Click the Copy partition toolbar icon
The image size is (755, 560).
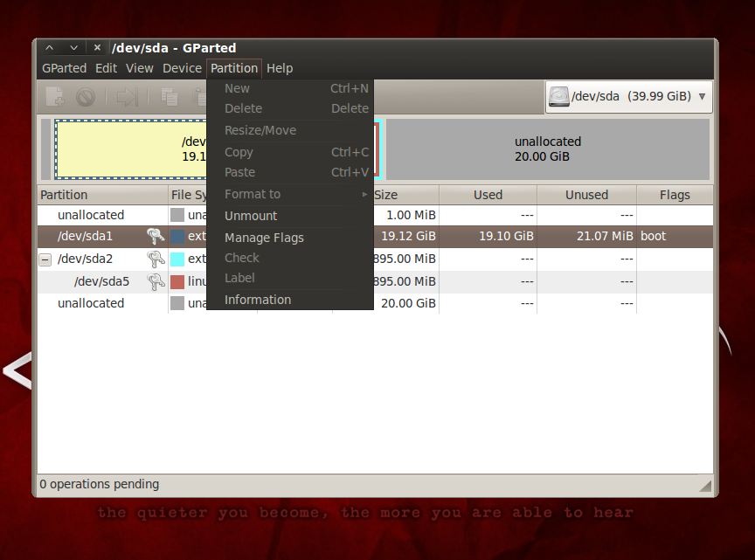click(169, 97)
